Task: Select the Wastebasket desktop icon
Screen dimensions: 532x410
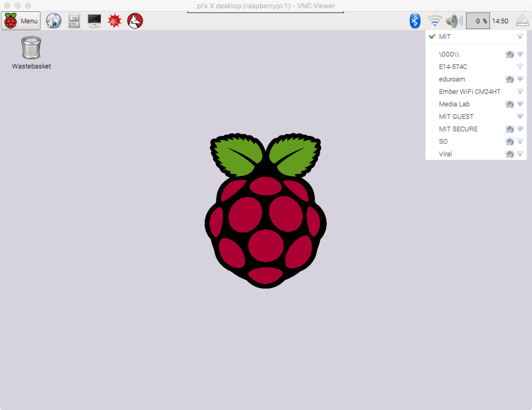Action: (x=31, y=53)
